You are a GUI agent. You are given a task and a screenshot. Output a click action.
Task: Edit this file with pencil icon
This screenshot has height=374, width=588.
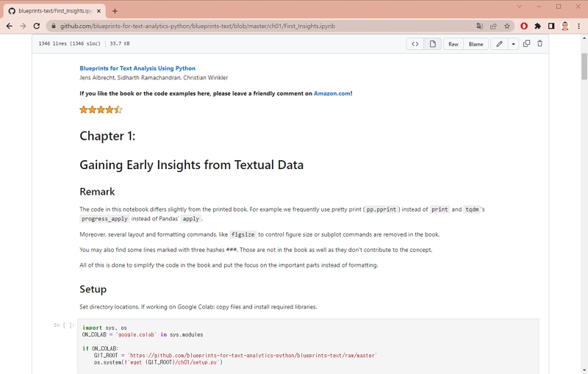click(499, 44)
